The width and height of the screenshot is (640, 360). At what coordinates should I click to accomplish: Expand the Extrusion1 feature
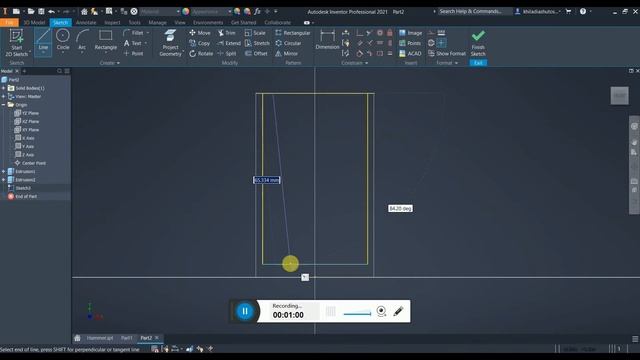(4, 171)
